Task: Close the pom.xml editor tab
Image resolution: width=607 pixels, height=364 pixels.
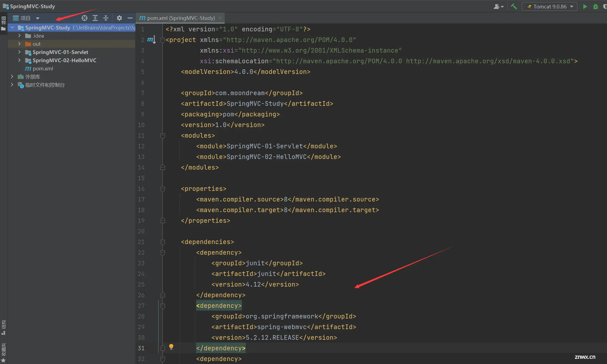Action: click(x=220, y=18)
